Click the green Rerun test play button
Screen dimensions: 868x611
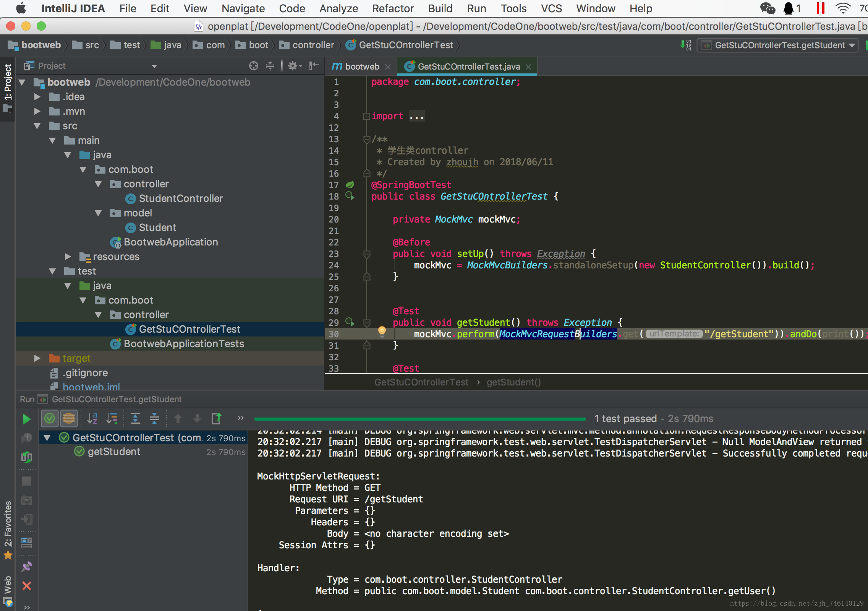26,419
